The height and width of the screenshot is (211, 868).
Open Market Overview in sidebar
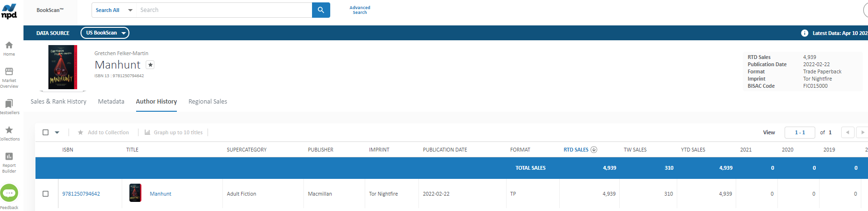click(x=9, y=71)
